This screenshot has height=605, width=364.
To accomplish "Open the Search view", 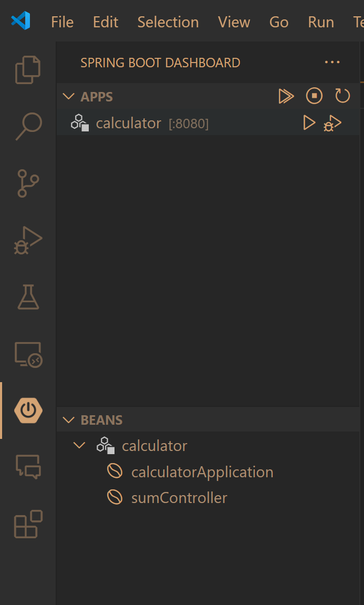I will point(28,126).
